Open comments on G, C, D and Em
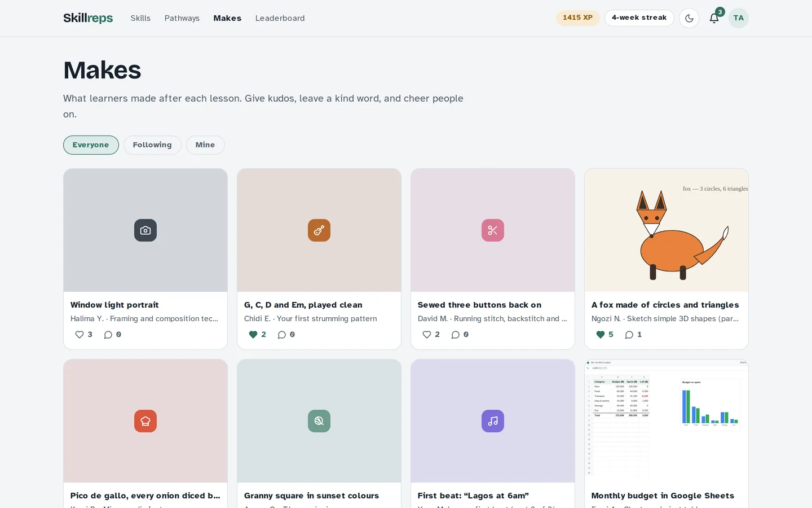The height and width of the screenshot is (508, 812). pyautogui.click(x=286, y=335)
